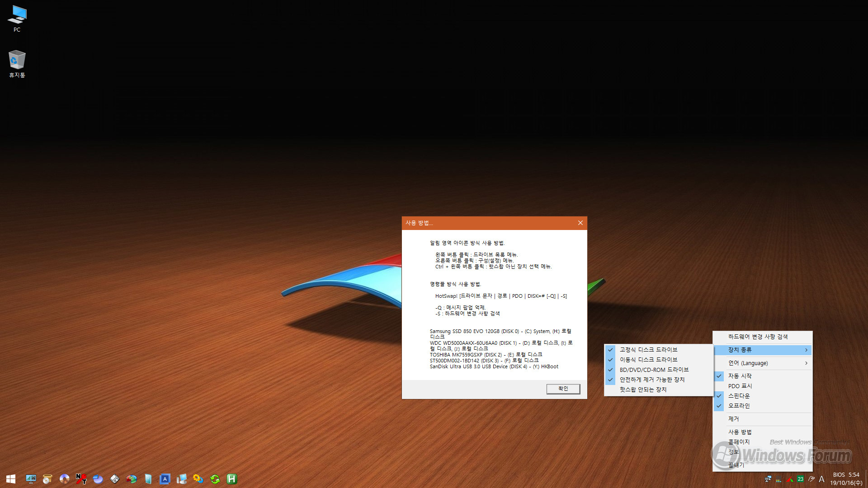Click the 오른쪽 버튼 클릭 : 구성(설정) line
The width and height of the screenshot is (868, 488).
[474, 261]
